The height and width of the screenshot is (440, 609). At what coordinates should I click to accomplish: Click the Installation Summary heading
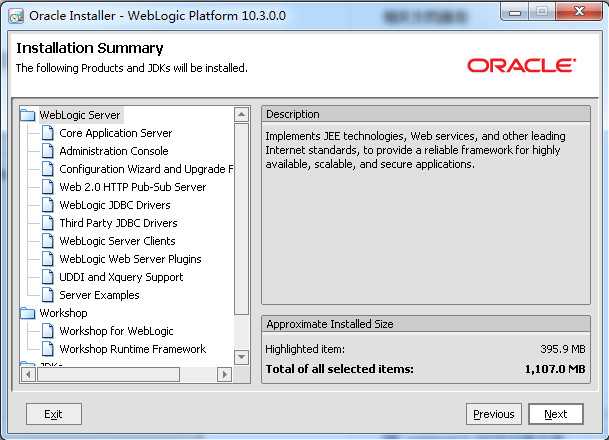point(90,48)
